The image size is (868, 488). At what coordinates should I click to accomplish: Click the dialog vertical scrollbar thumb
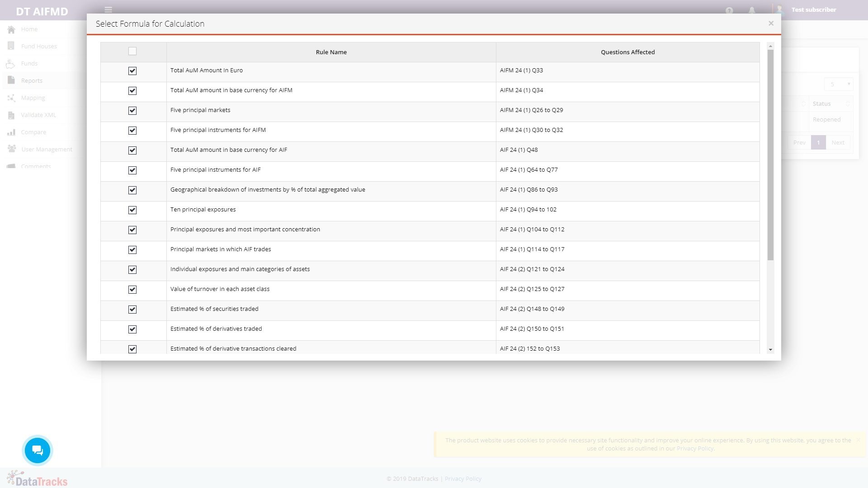tap(770, 155)
